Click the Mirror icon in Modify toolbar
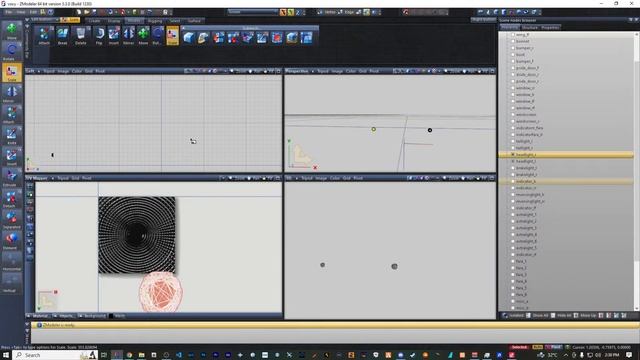Image resolution: width=640 pixels, height=360 pixels. [129, 36]
